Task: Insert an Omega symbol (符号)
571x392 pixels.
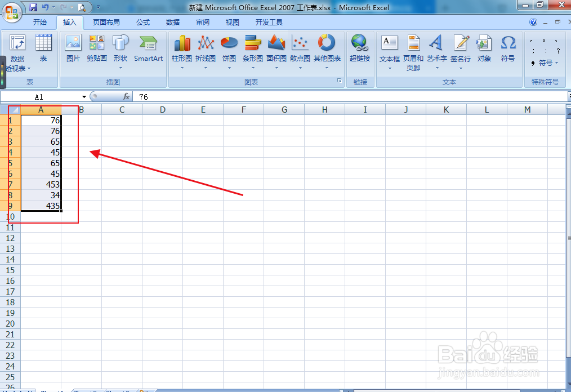Action: (508, 48)
